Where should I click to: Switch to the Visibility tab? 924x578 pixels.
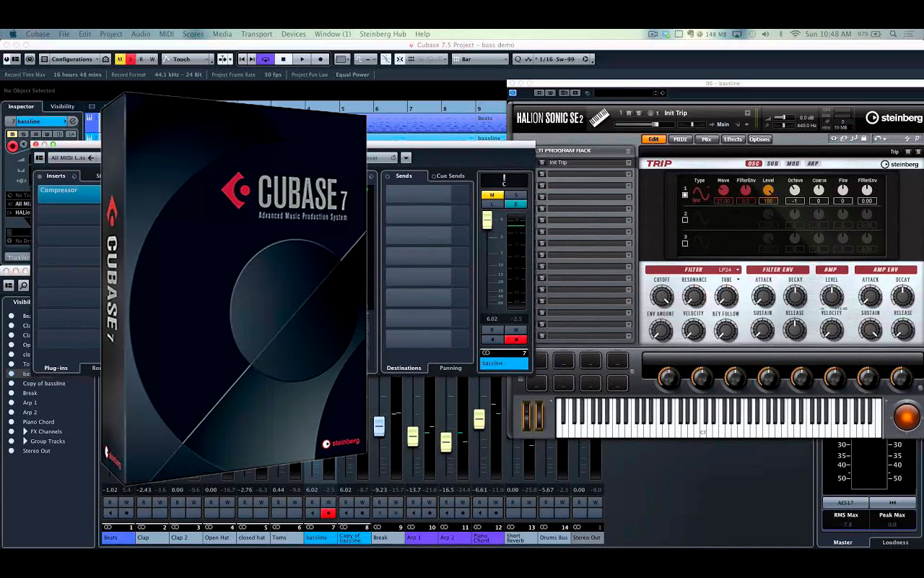click(x=62, y=106)
